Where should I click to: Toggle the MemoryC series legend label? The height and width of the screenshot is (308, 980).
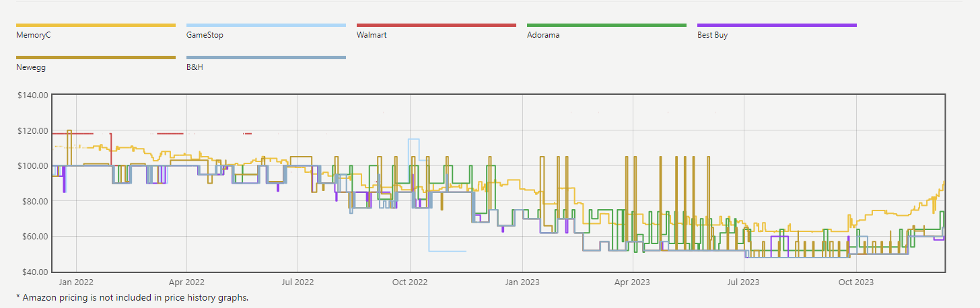point(34,35)
